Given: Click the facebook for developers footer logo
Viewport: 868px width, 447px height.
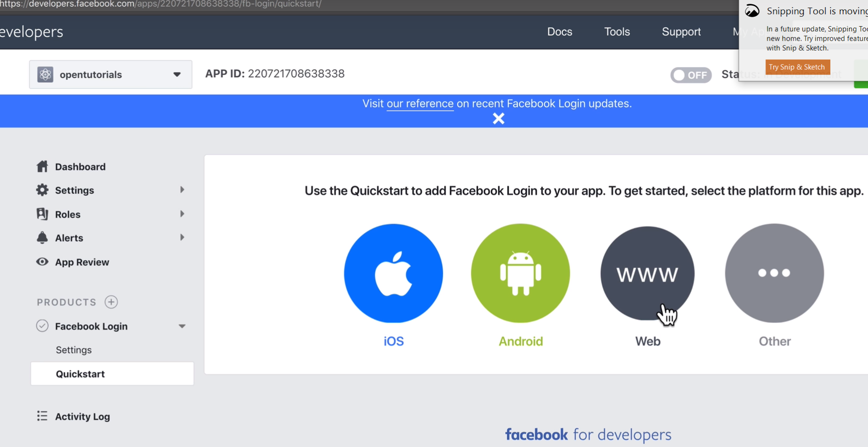Looking at the screenshot, I should pyautogui.click(x=588, y=435).
